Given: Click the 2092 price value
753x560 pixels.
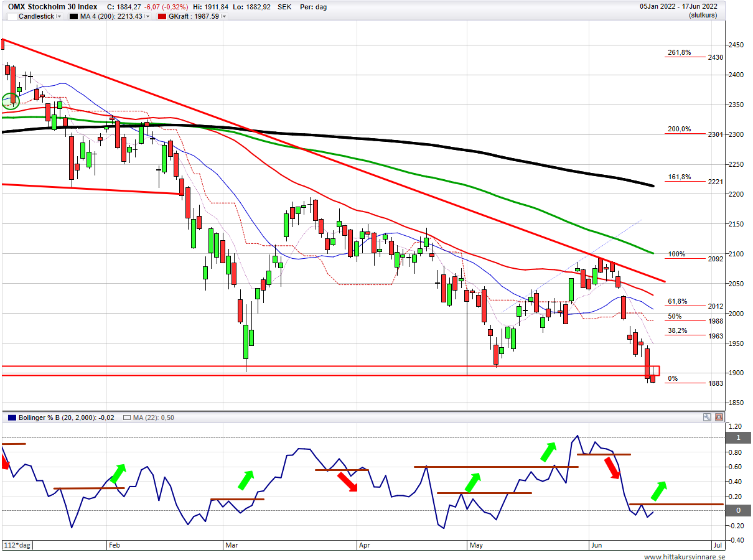Looking at the screenshot, I should coord(716,259).
